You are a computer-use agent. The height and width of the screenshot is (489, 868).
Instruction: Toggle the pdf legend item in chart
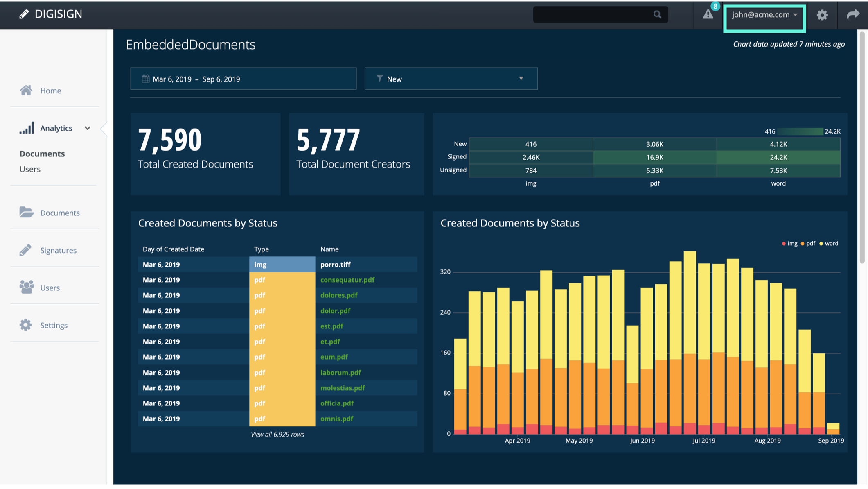808,244
